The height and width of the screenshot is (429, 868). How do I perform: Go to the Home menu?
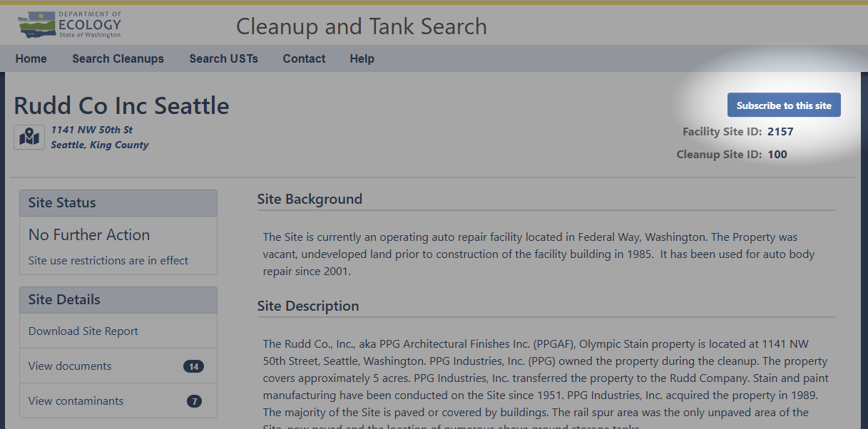click(x=31, y=58)
